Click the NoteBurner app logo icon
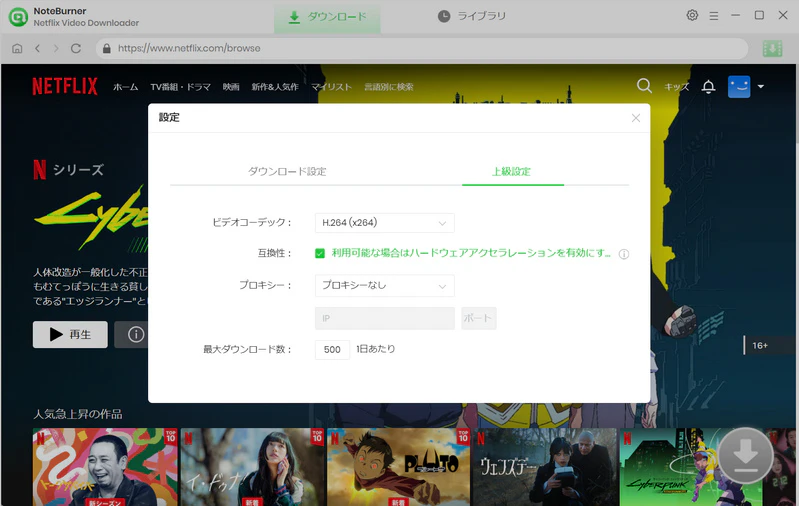The height and width of the screenshot is (506, 799). 18,17
